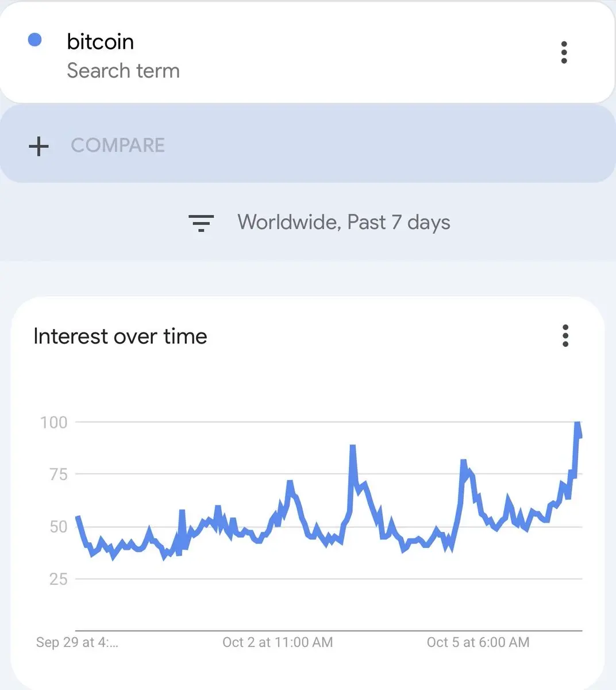This screenshot has height=690, width=616.
Task: Tap the filter lines icon
Action: point(201,223)
